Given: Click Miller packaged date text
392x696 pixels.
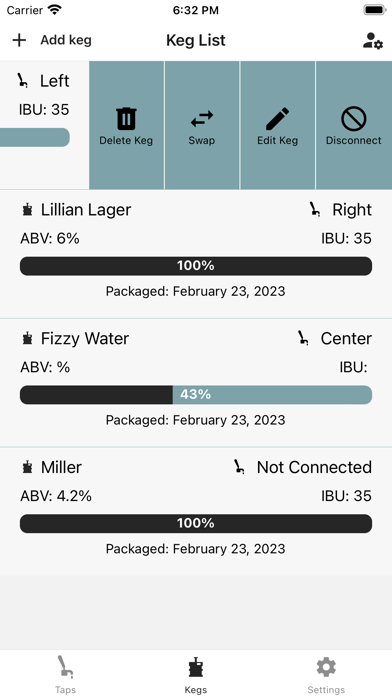Looking at the screenshot, I should click(x=195, y=549).
